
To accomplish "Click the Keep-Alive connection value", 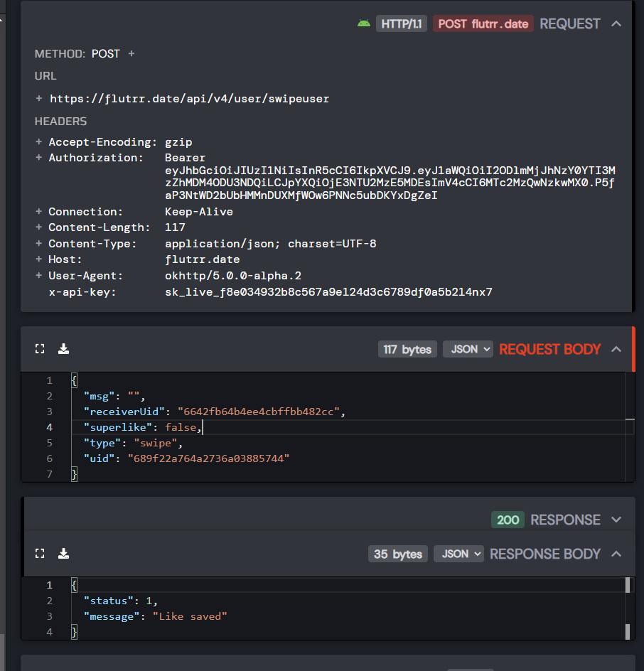I will (x=199, y=211).
